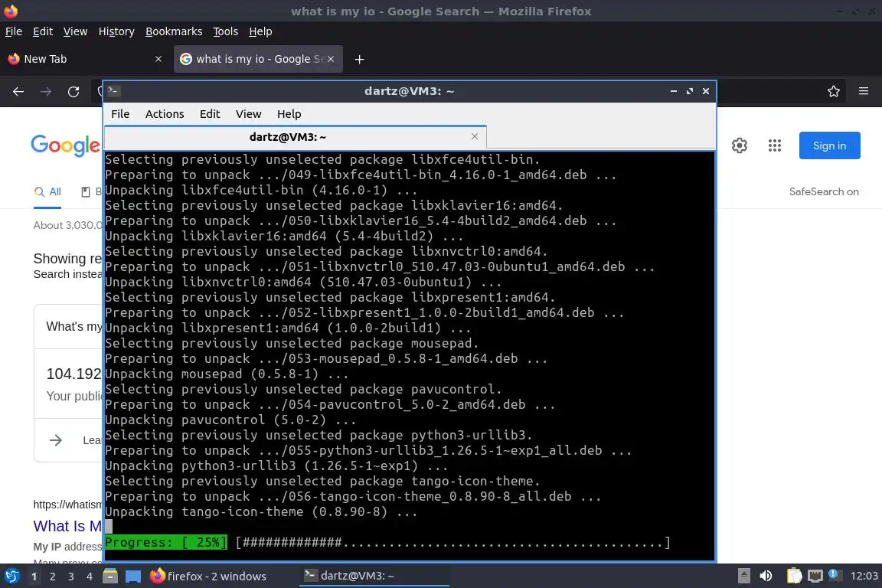This screenshot has width=882, height=588.
Task: Open the network connection tray icon
Action: click(x=815, y=576)
